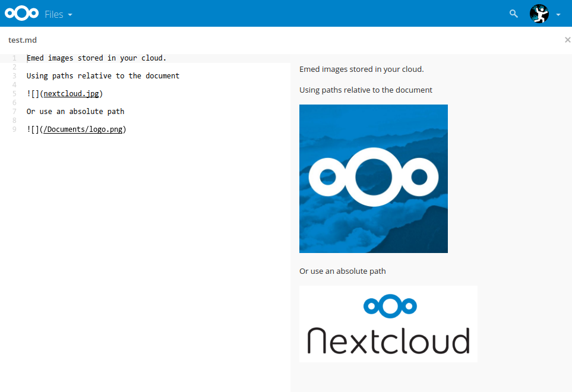
Task: Click line number 1 in gutter
Action: [x=14, y=58]
